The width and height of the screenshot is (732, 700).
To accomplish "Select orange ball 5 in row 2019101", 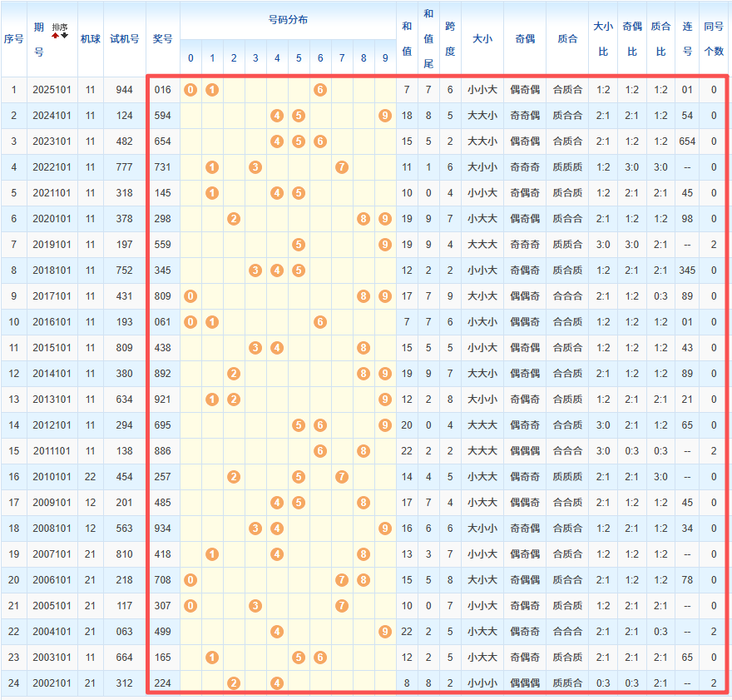I will pyautogui.click(x=299, y=245).
